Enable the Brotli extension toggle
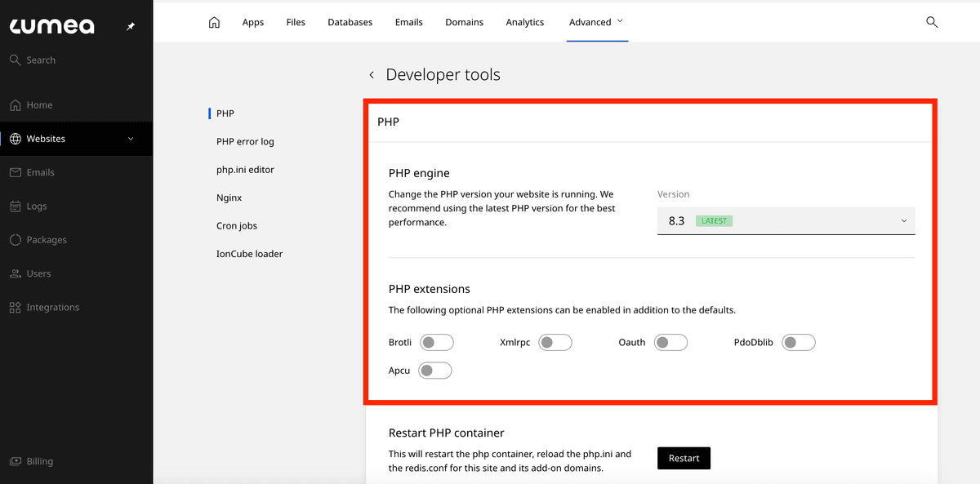Image resolution: width=980 pixels, height=484 pixels. [x=437, y=343]
